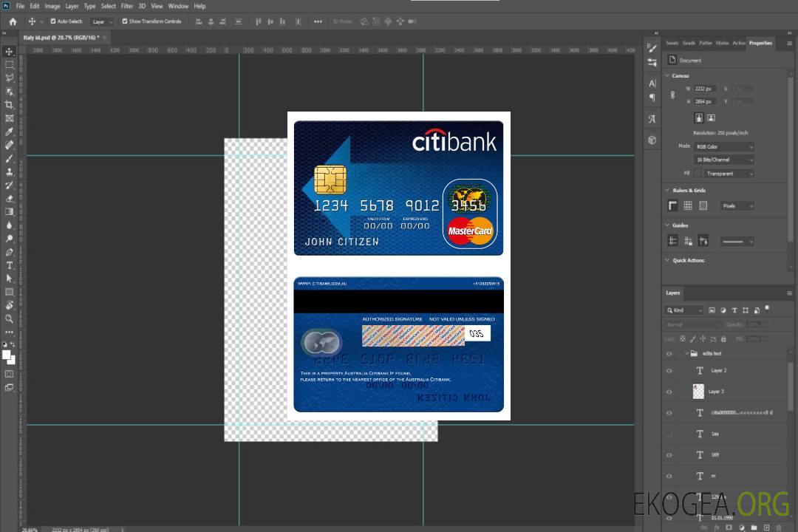Switch to the Actions panel tab
Viewport: 798px width, 532px height.
click(x=739, y=44)
